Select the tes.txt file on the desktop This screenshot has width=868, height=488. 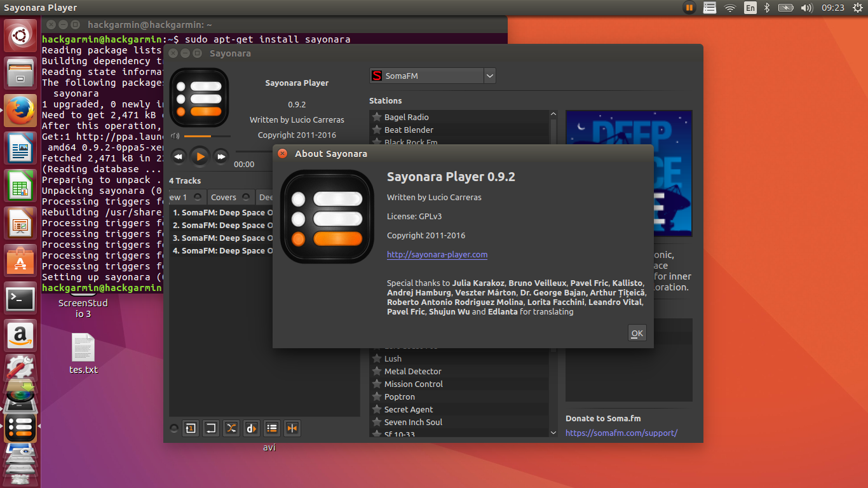tap(83, 354)
